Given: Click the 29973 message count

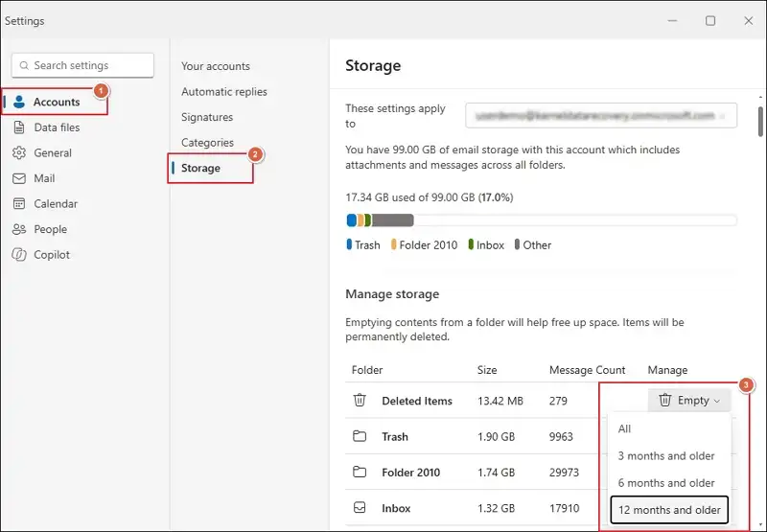Looking at the screenshot, I should click(564, 473).
